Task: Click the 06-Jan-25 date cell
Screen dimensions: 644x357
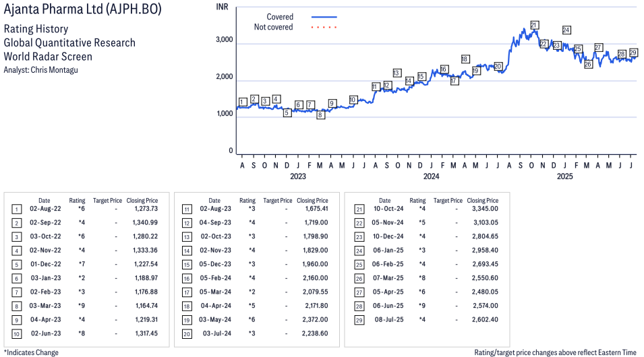Action: click(388, 251)
